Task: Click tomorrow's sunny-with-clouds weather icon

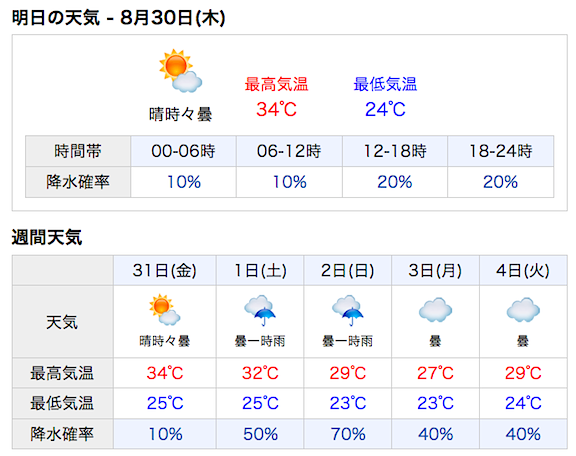Action: coord(180,71)
